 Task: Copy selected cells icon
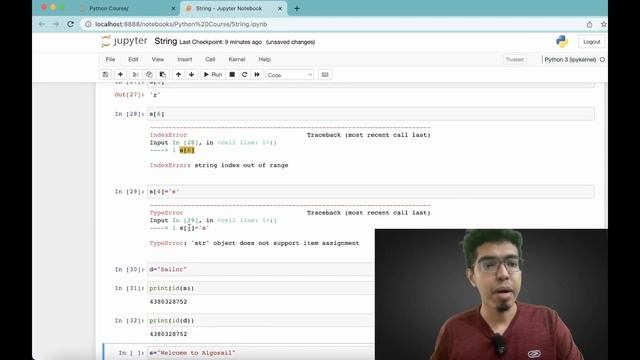149,75
